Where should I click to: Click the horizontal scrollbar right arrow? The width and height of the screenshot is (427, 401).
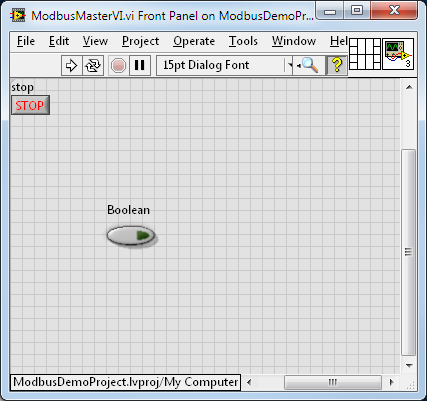pos(392,382)
